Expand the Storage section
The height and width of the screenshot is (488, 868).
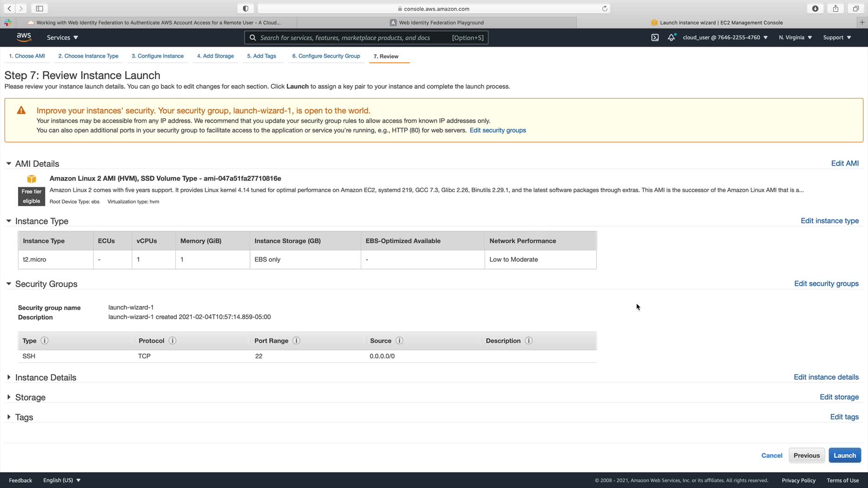click(8, 397)
